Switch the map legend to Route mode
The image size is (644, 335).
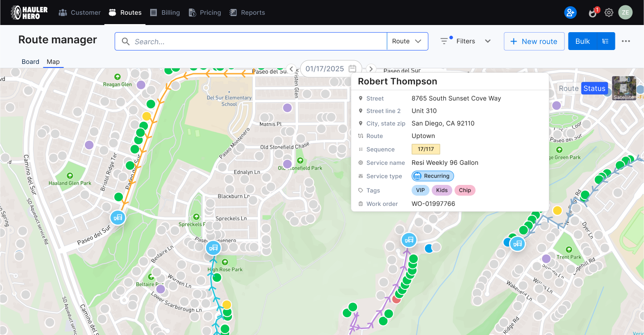[568, 88]
